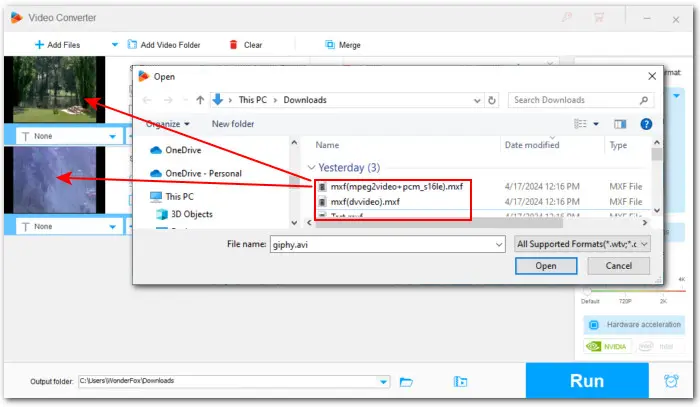The height and width of the screenshot is (407, 700).
Task: Toggle the preview pane icon
Action: click(x=620, y=123)
